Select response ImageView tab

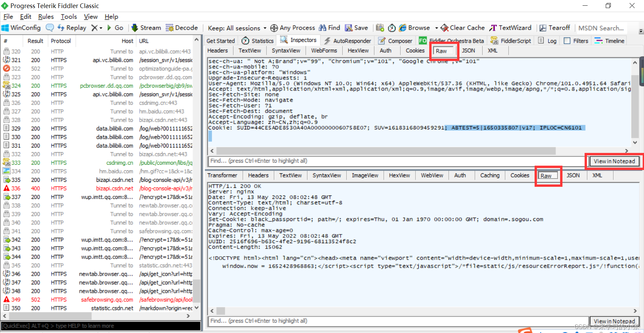(365, 175)
